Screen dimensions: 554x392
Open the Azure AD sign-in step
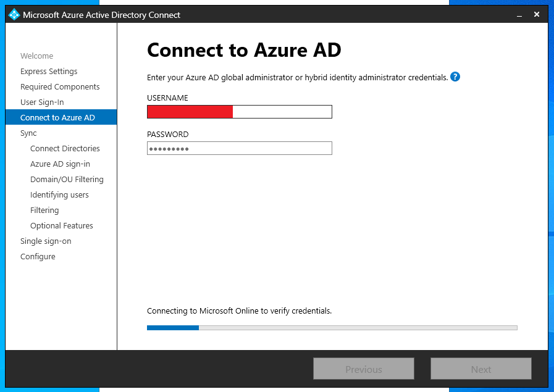point(60,164)
